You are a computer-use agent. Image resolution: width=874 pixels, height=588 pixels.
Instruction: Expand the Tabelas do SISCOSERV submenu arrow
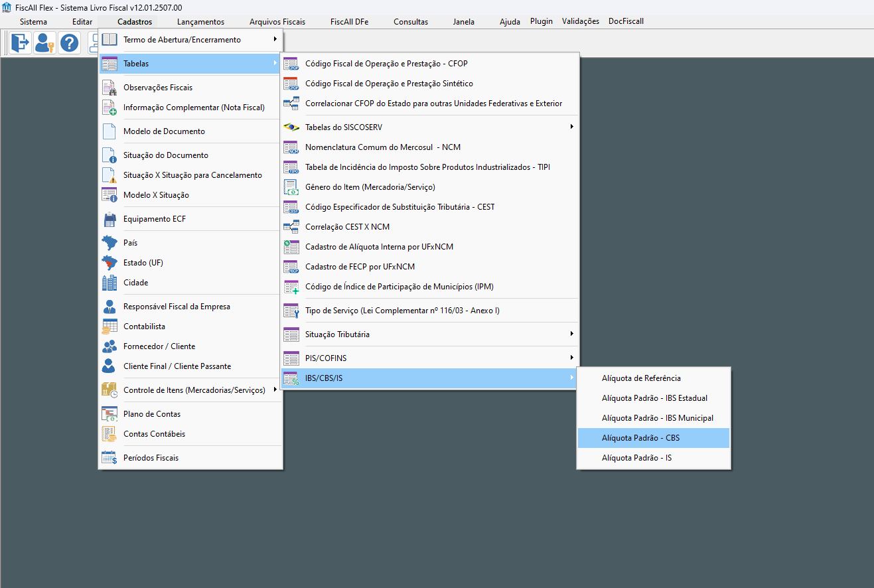[x=571, y=127]
